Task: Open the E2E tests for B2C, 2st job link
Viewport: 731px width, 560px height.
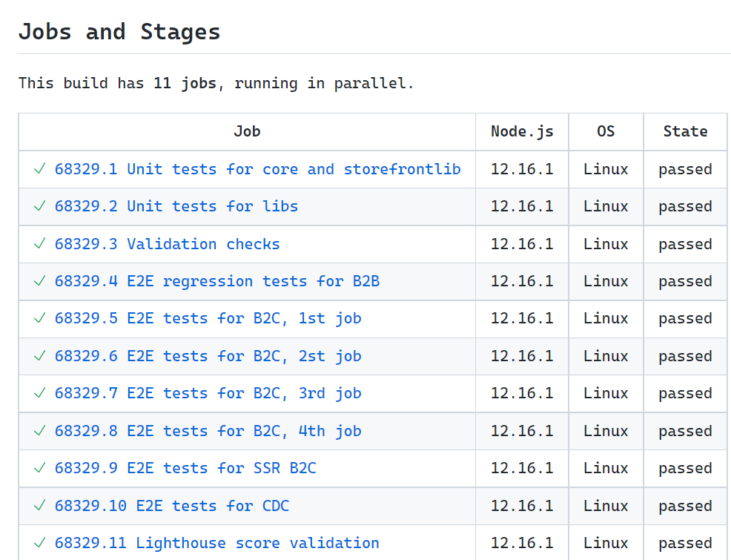Action: pyautogui.click(x=208, y=356)
